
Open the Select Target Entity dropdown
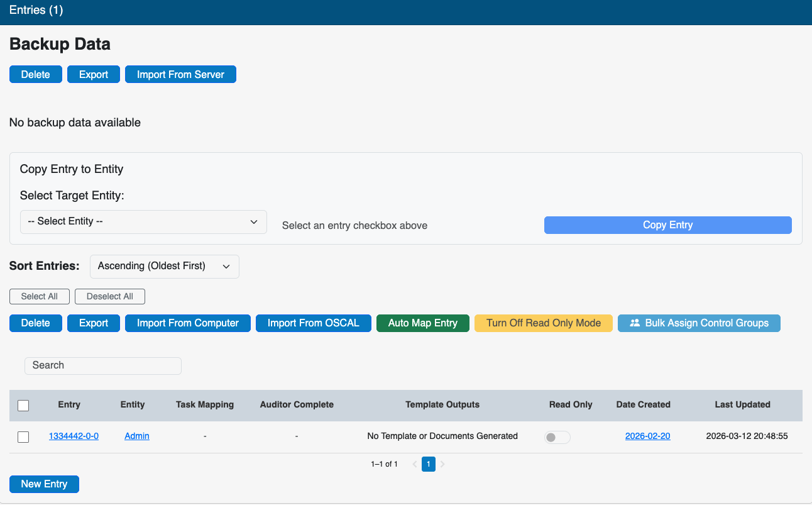tap(143, 222)
